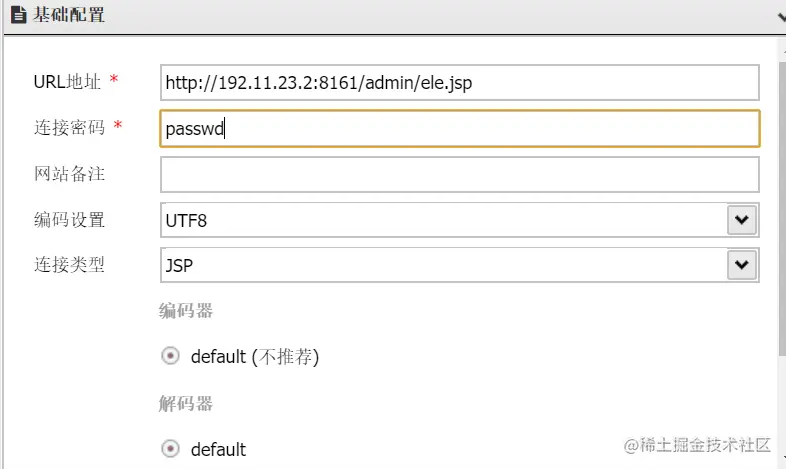Click the 解码器 section heading
Image resolution: width=786 pixels, height=469 pixels.
click(x=186, y=404)
